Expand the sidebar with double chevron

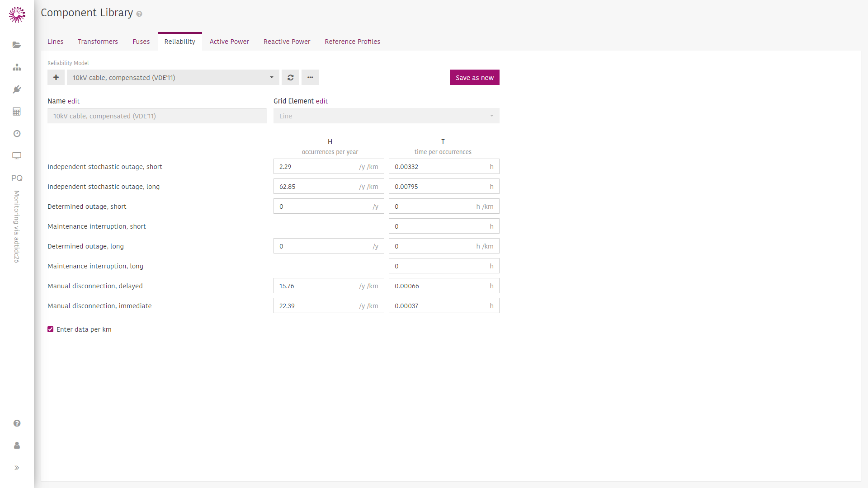click(x=17, y=468)
